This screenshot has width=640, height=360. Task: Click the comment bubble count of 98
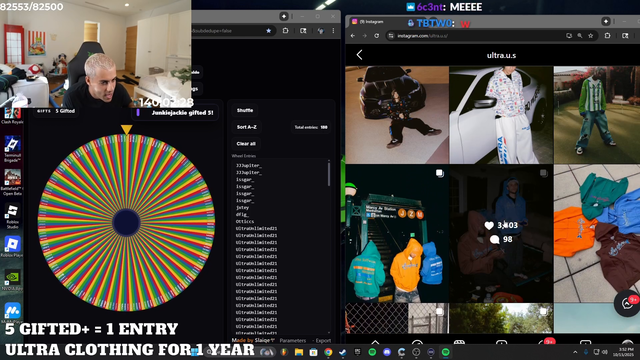coord(501,240)
